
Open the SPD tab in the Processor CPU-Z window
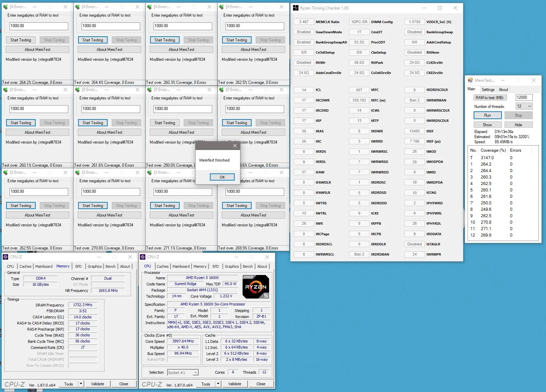216,266
